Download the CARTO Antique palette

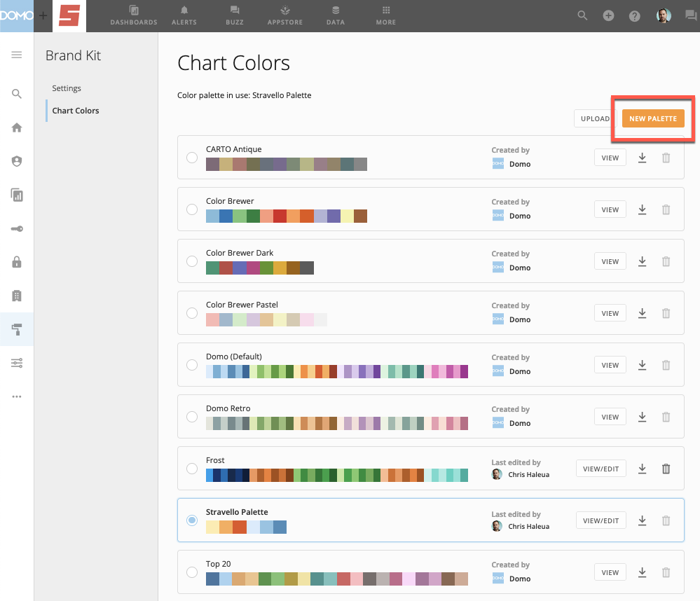pos(642,158)
